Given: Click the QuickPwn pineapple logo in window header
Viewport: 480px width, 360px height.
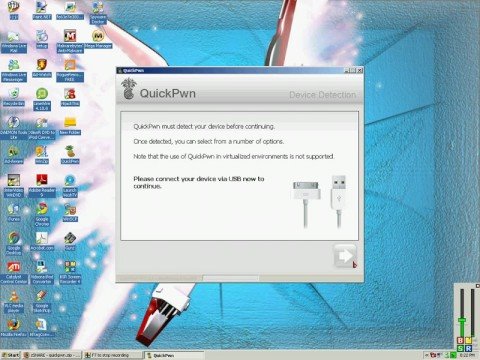Looking at the screenshot, I should (128, 89).
